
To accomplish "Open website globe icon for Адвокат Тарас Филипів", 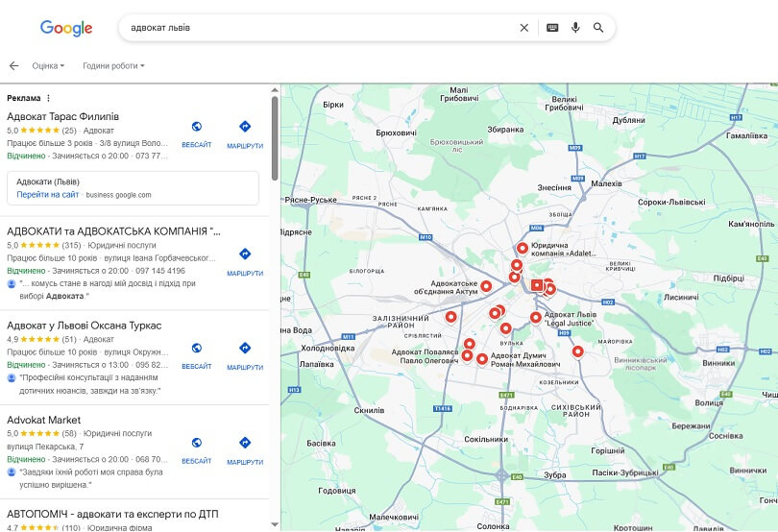I will click(197, 127).
